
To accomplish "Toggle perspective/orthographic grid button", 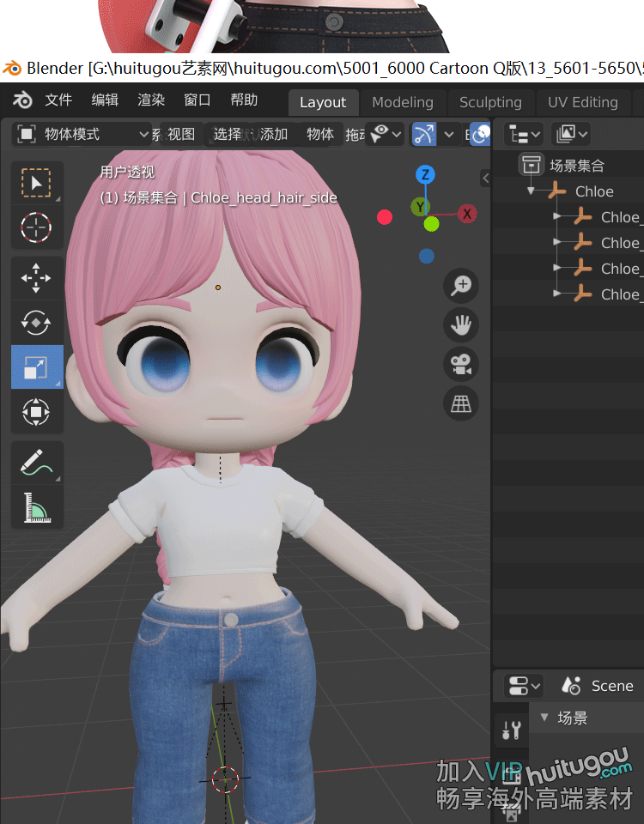I will pyautogui.click(x=461, y=403).
